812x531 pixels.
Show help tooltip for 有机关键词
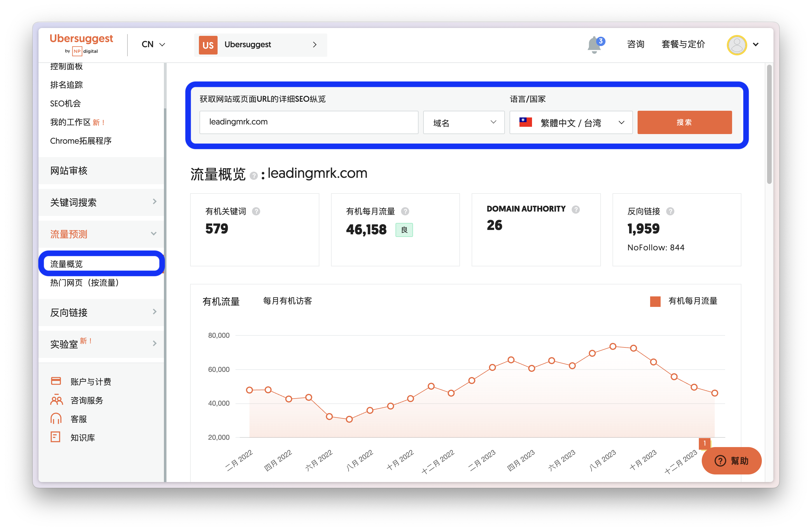256,211
